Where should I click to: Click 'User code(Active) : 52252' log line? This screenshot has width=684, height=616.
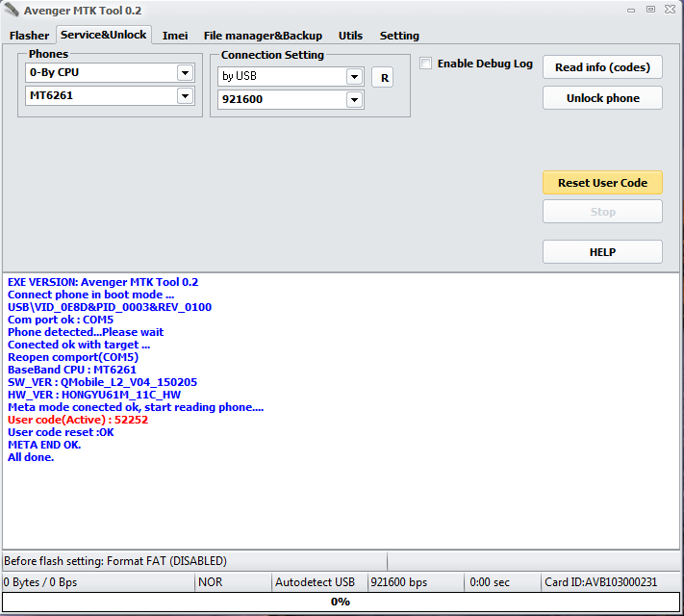[x=78, y=420]
